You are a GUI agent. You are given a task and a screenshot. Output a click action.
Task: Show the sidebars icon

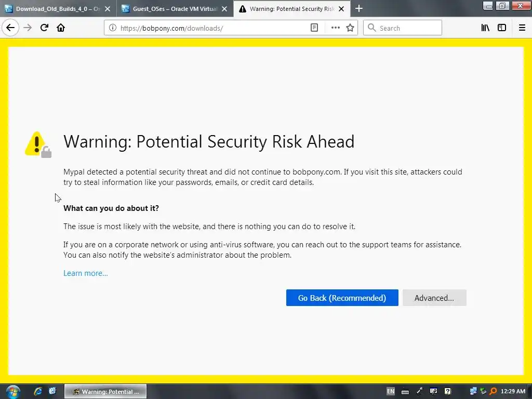[x=502, y=28]
